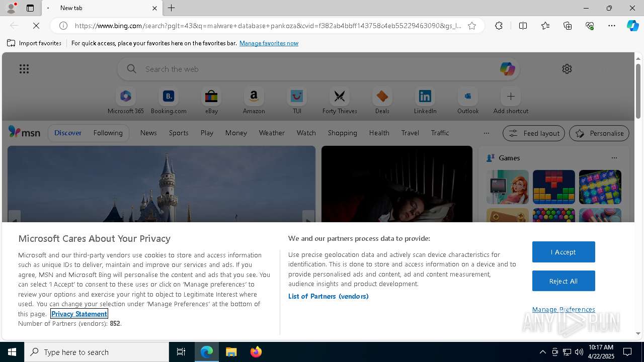Open the tab actions menu

coord(30,8)
